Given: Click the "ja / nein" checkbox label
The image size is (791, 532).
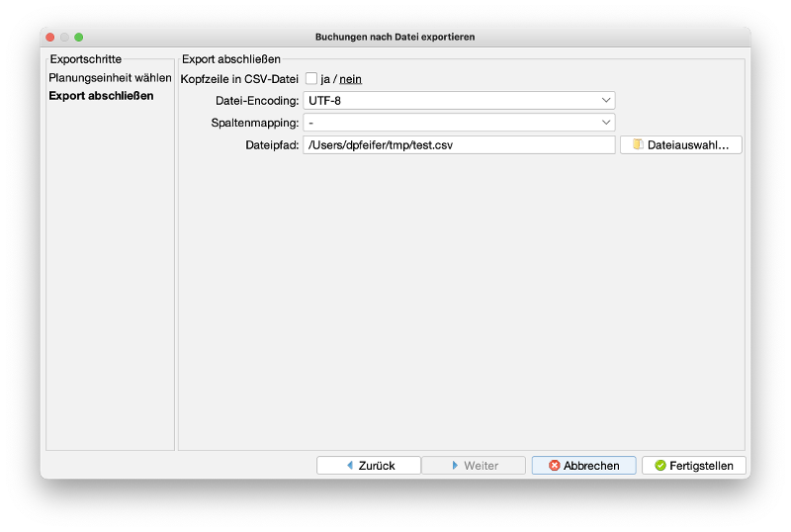Looking at the screenshot, I should 341,79.
